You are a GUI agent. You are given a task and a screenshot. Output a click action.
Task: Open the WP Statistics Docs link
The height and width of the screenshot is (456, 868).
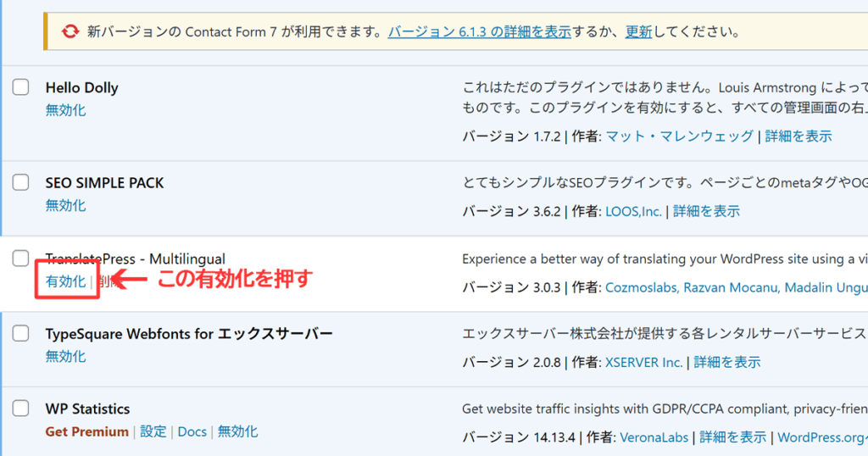tap(192, 431)
